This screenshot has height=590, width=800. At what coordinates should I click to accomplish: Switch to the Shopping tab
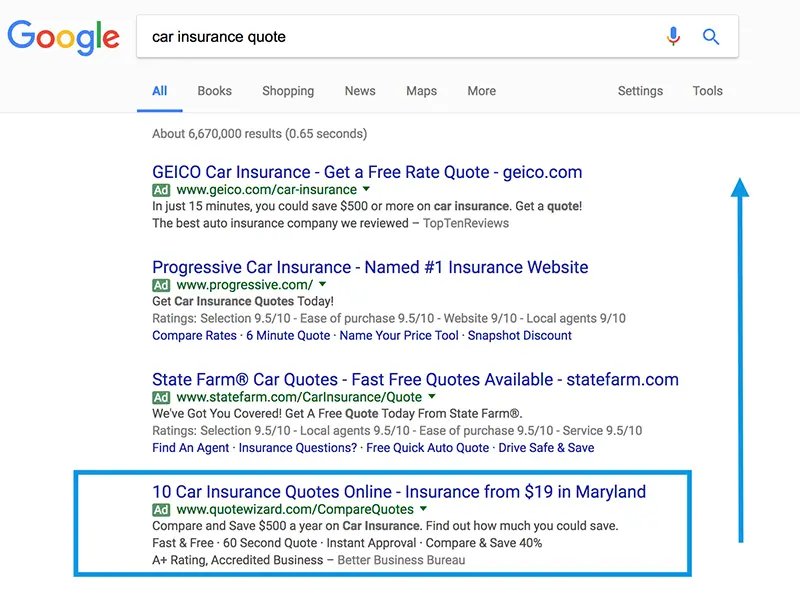click(x=288, y=91)
